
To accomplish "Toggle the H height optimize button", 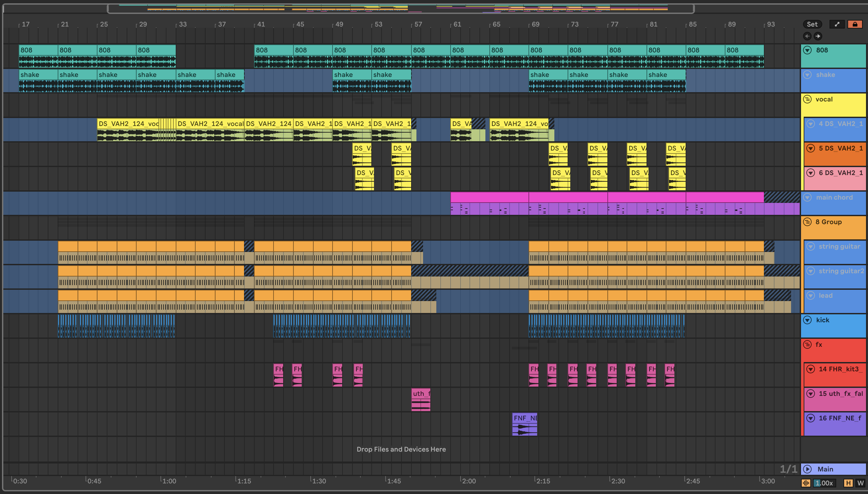I will (848, 483).
